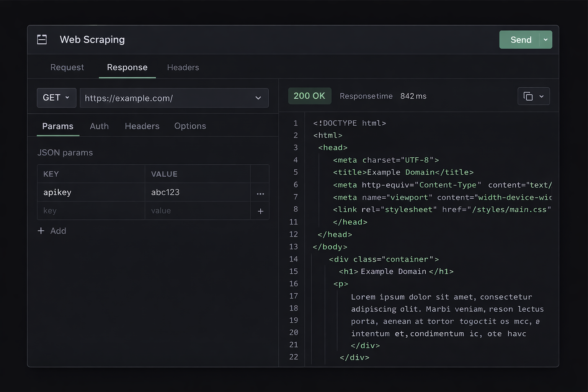This screenshot has width=588, height=392.
Task: Open the Send button dropdown arrow
Action: pos(546,39)
